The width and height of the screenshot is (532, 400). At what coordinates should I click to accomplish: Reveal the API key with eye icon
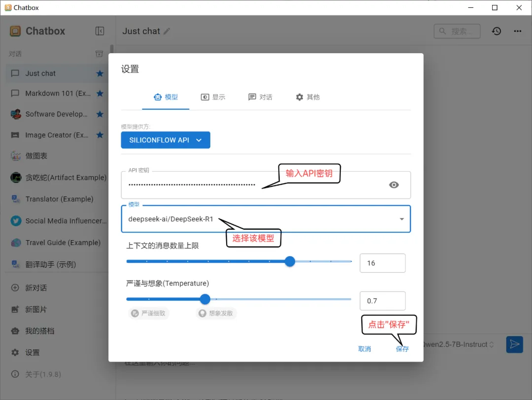394,185
